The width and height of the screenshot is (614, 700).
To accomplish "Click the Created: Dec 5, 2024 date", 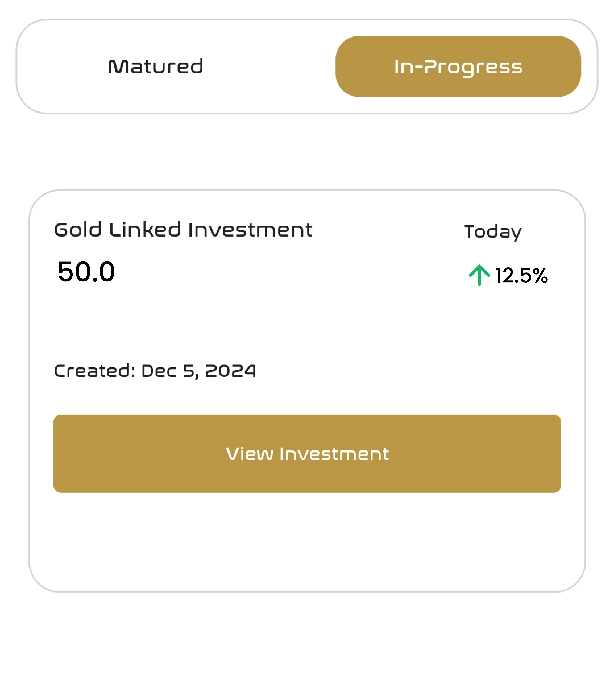I will point(155,371).
